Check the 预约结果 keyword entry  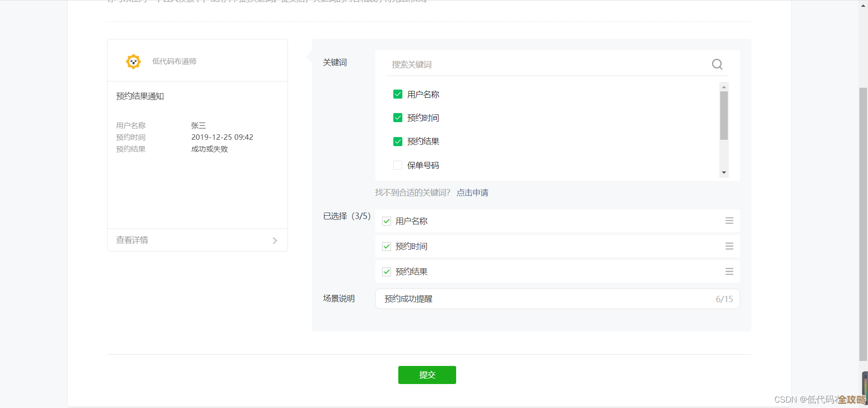[397, 141]
